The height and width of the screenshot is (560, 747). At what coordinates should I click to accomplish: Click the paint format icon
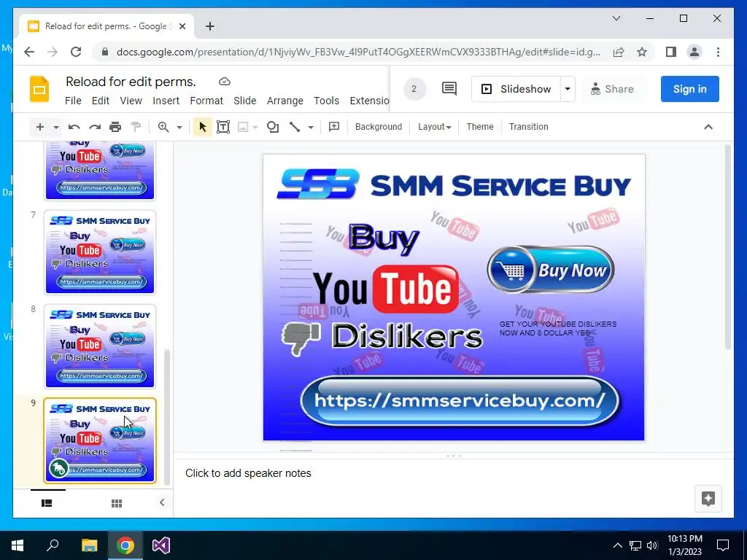point(136,127)
